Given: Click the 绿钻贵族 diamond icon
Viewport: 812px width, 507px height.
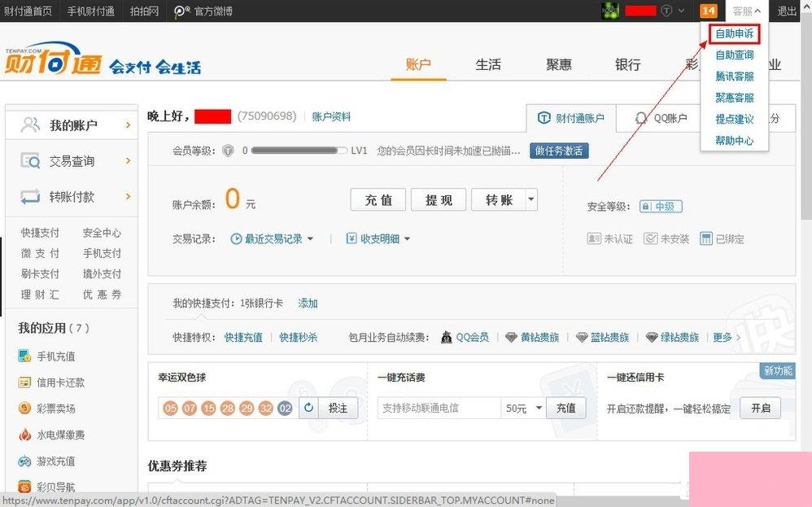Looking at the screenshot, I should [x=652, y=338].
